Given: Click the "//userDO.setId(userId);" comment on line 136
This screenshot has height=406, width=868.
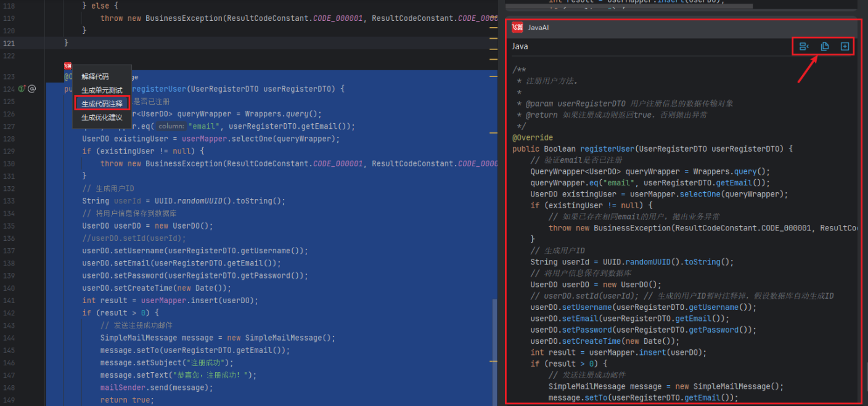Looking at the screenshot, I should click(x=134, y=238).
